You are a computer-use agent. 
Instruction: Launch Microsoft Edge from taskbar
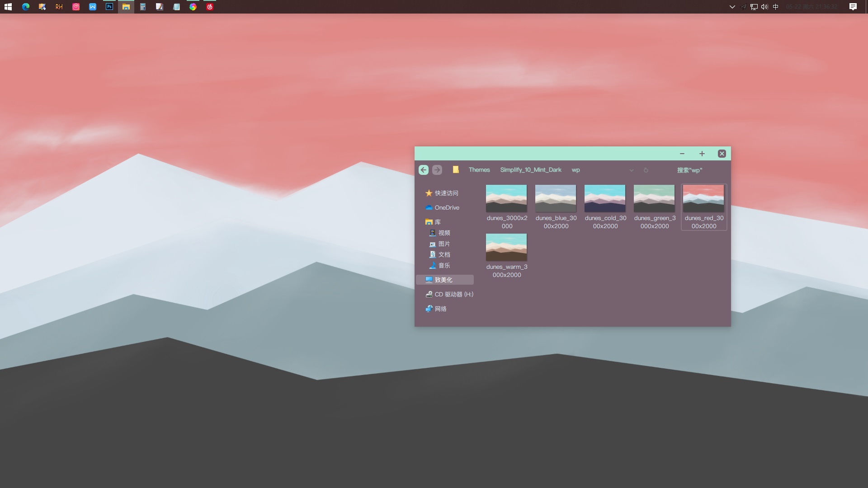[x=26, y=7]
